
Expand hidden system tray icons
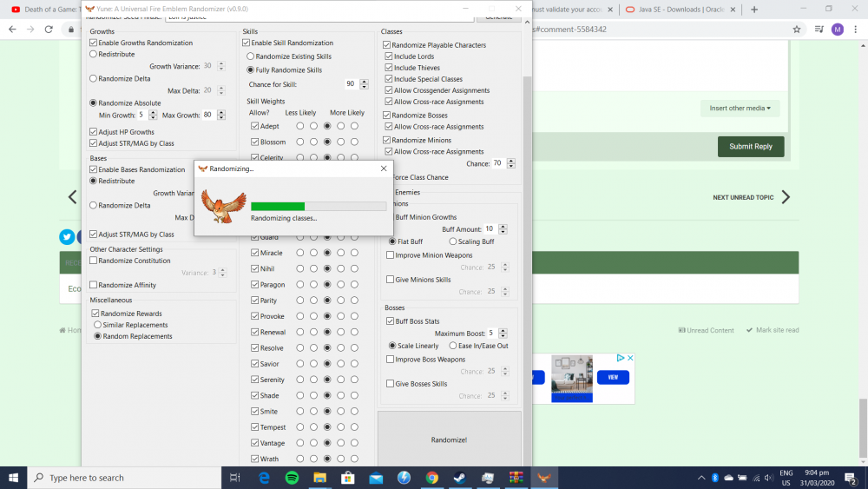tap(700, 478)
